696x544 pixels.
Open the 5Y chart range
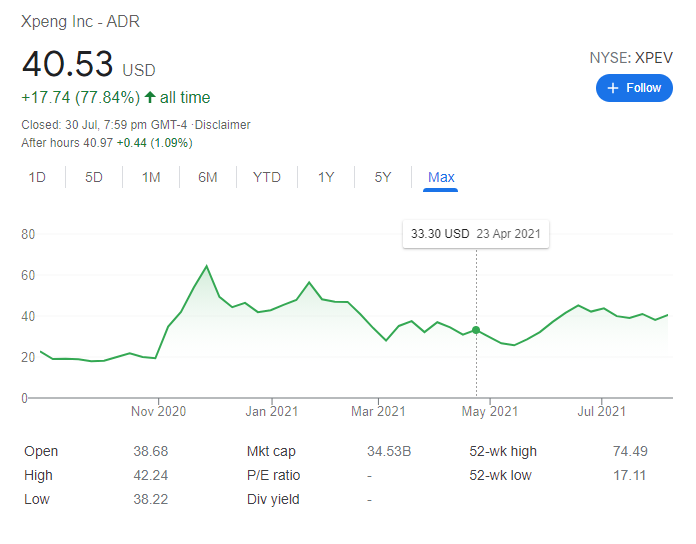383,177
